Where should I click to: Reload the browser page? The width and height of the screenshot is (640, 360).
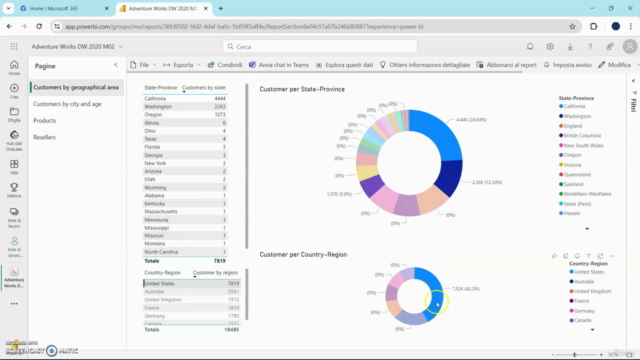[x=39, y=27]
